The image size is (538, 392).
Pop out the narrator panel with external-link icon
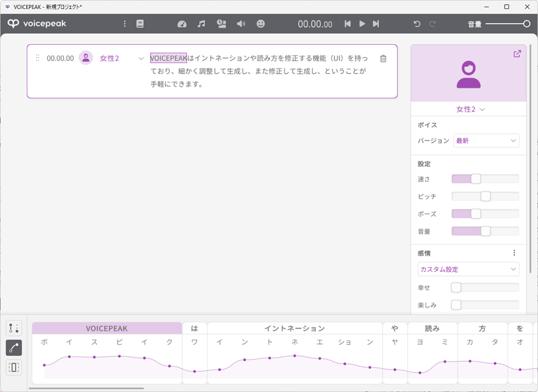tap(517, 53)
